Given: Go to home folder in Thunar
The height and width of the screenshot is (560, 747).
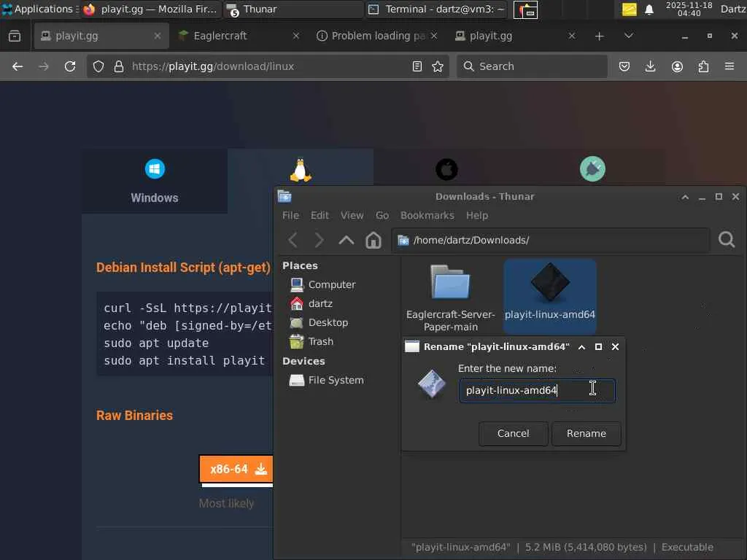Looking at the screenshot, I should [x=373, y=240].
